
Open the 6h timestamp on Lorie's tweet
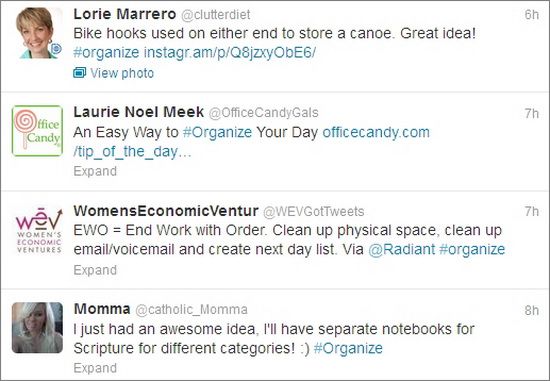click(532, 14)
